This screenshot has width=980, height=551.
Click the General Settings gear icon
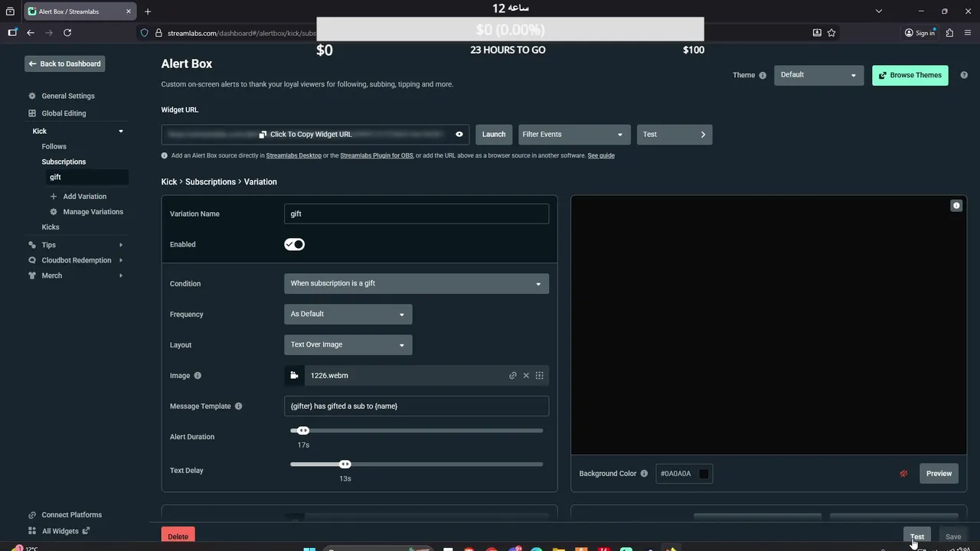(x=32, y=96)
